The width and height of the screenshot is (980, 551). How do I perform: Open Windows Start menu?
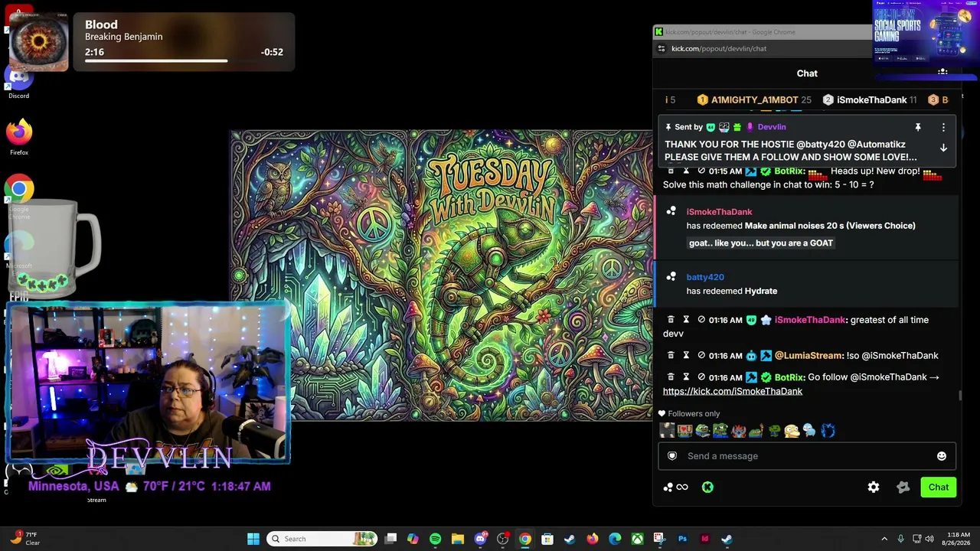pos(253,539)
